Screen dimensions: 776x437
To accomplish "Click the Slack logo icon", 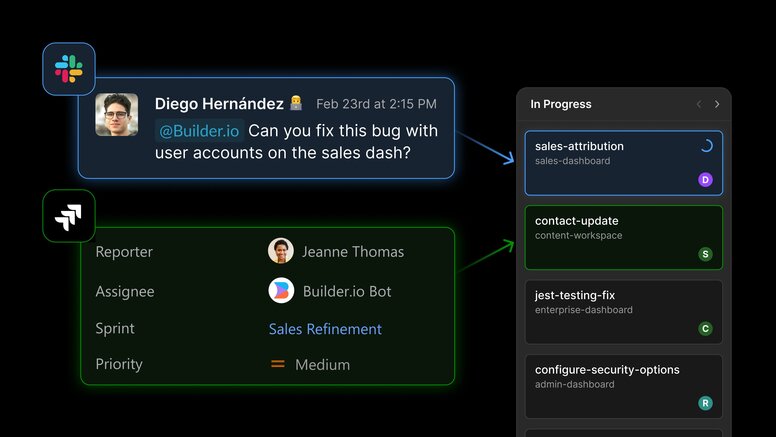I will (x=69, y=69).
